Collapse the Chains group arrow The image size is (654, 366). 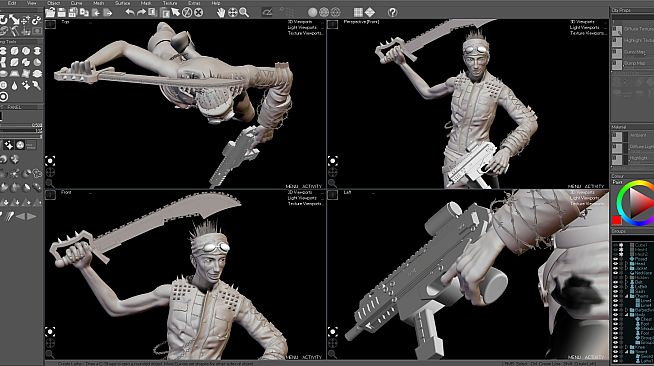tap(626, 296)
